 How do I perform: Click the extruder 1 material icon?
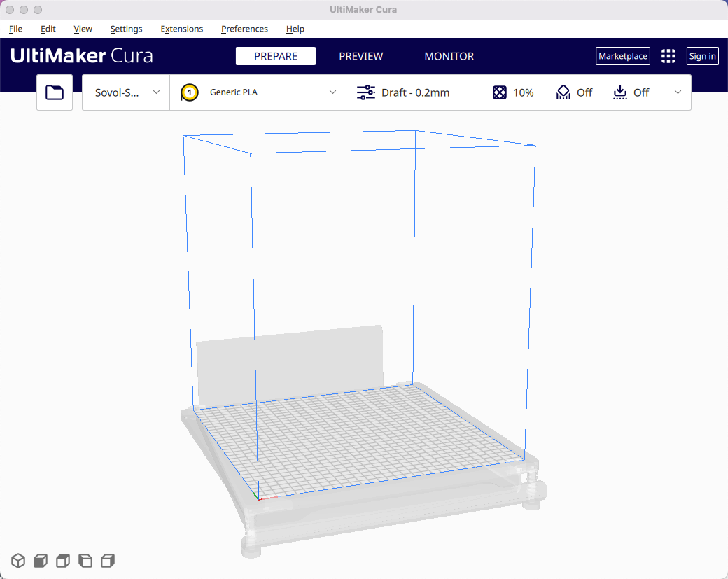click(x=190, y=92)
